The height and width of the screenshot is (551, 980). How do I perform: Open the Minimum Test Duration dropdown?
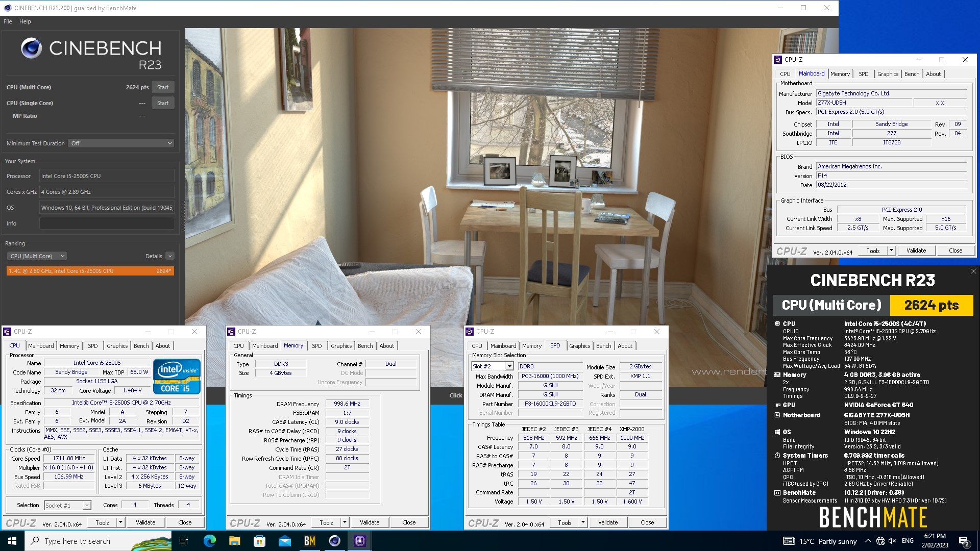tap(121, 143)
